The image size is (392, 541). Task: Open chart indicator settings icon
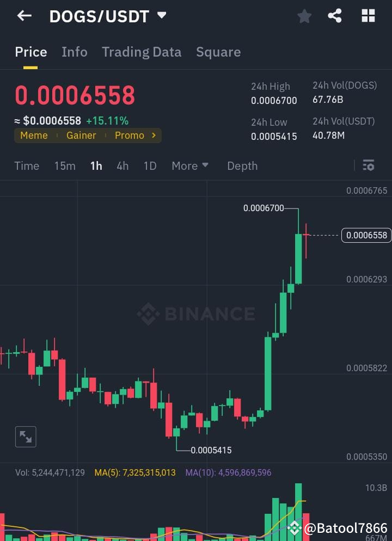(368, 165)
